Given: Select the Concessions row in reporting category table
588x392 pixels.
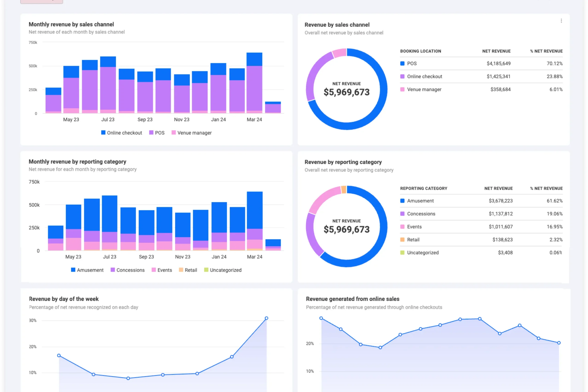Looking at the screenshot, I should pyautogui.click(x=475, y=214).
